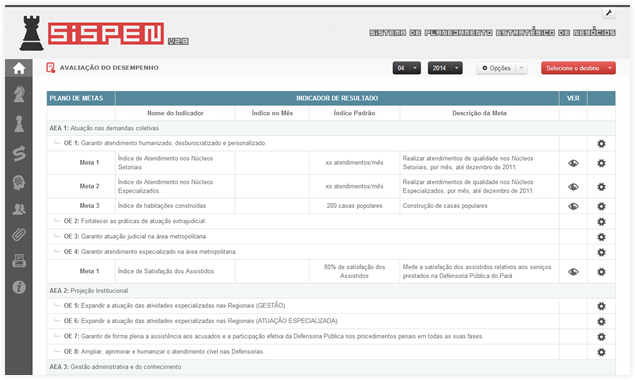The width and height of the screenshot is (635, 380).
Task: Open the brain head sidebar icon
Action: pyautogui.click(x=19, y=182)
